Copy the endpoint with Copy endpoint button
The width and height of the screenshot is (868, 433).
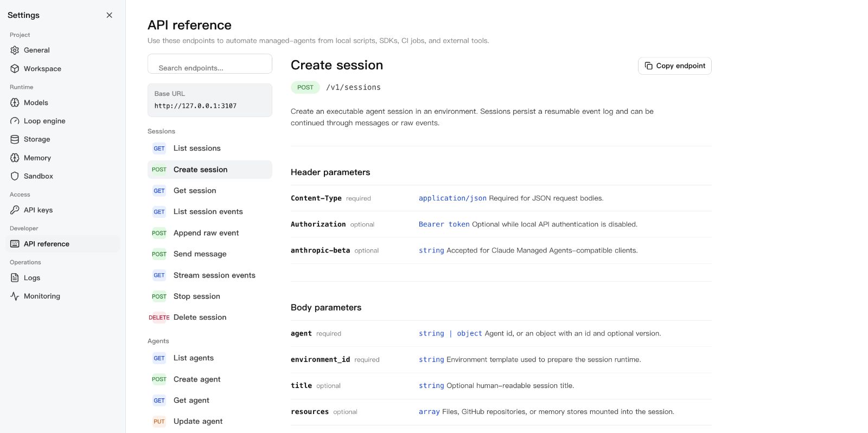[x=675, y=66]
